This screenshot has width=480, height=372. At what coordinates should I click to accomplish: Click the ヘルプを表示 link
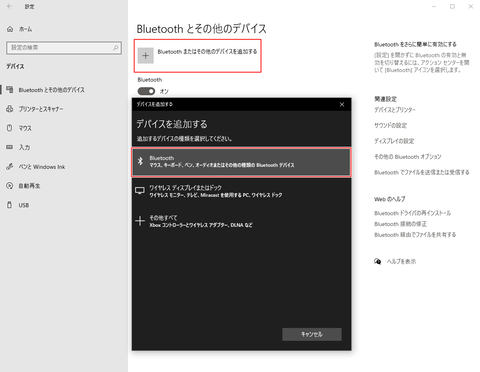coord(401,262)
